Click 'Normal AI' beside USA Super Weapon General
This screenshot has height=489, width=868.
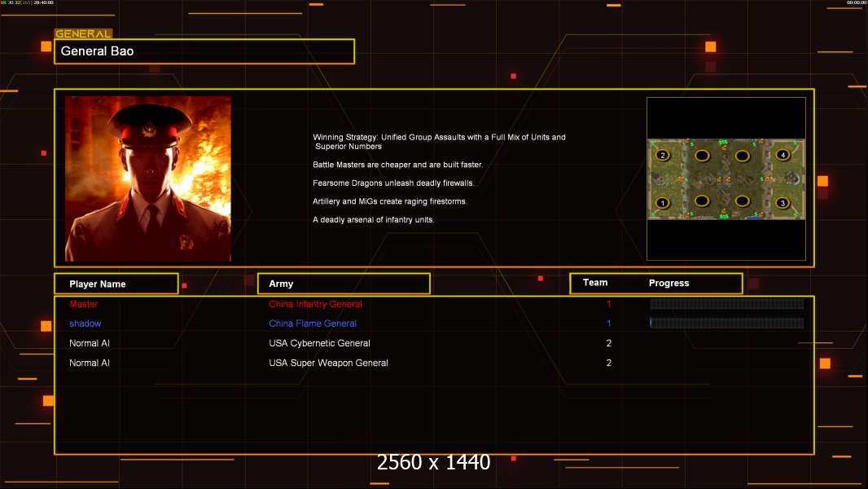pos(89,363)
